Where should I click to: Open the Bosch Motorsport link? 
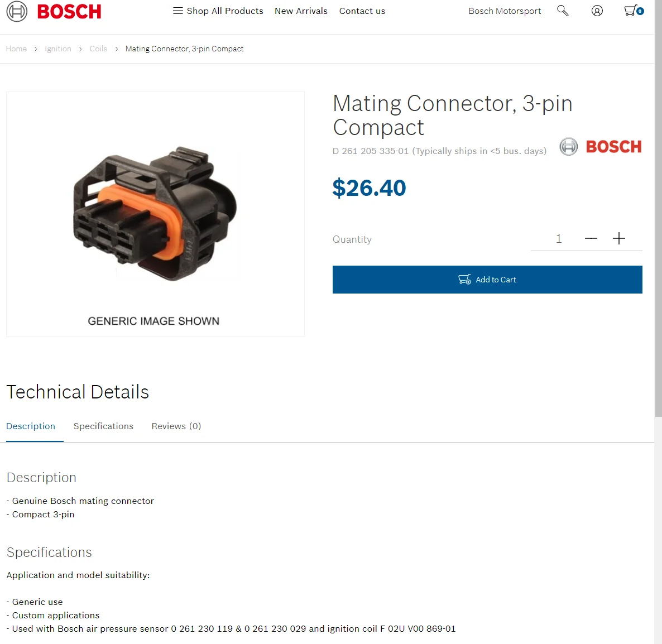tap(505, 11)
